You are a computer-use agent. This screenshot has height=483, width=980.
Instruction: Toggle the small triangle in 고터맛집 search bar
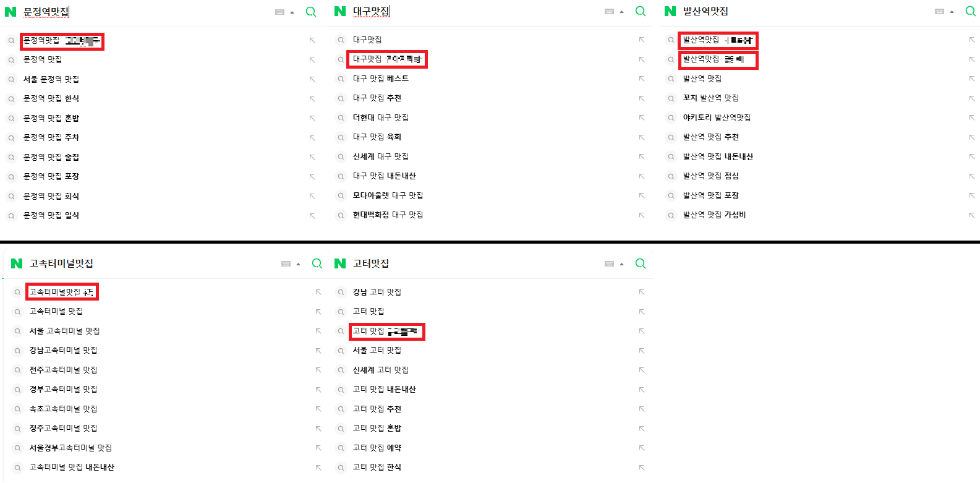tap(621, 264)
